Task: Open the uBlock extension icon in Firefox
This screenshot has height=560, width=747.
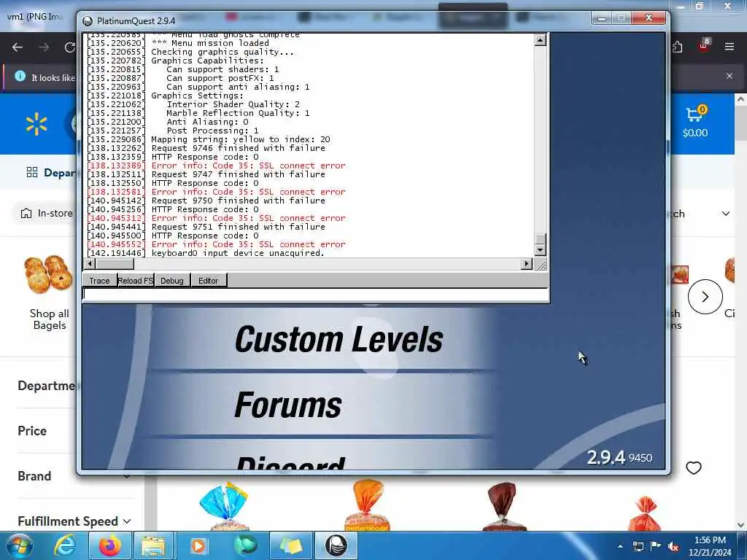Action: (x=704, y=46)
